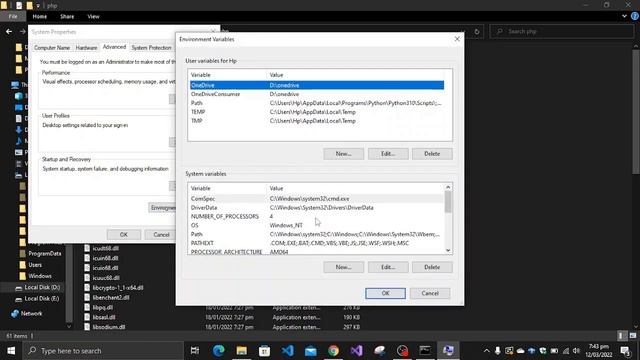The height and width of the screenshot is (360, 640).
Task: Click system variables scroll down arrow
Action: point(448,250)
